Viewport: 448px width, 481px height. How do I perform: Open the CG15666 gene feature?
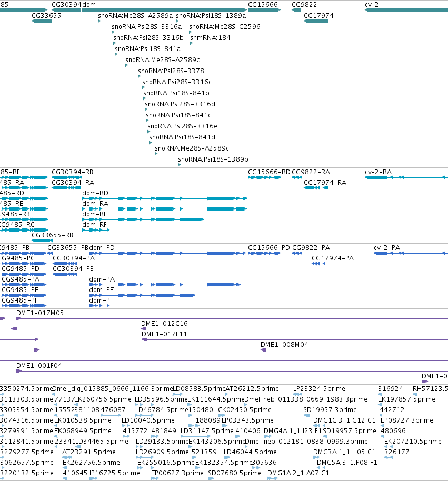tap(264, 10)
